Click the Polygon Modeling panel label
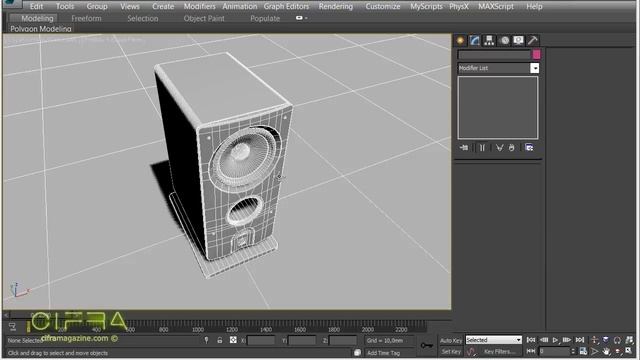The image size is (640, 360). [x=40, y=29]
